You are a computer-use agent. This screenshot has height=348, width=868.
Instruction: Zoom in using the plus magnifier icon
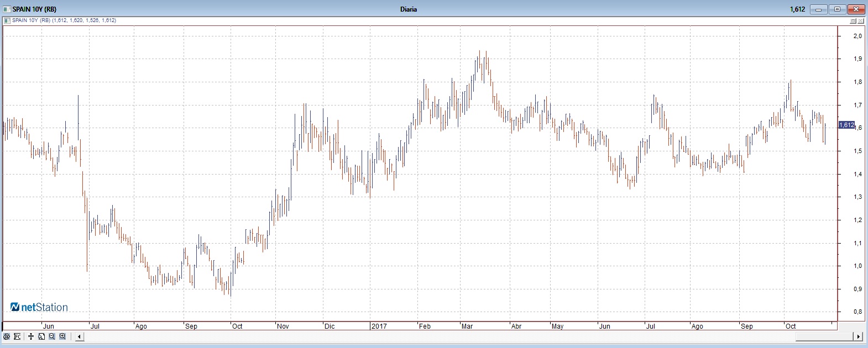point(62,336)
